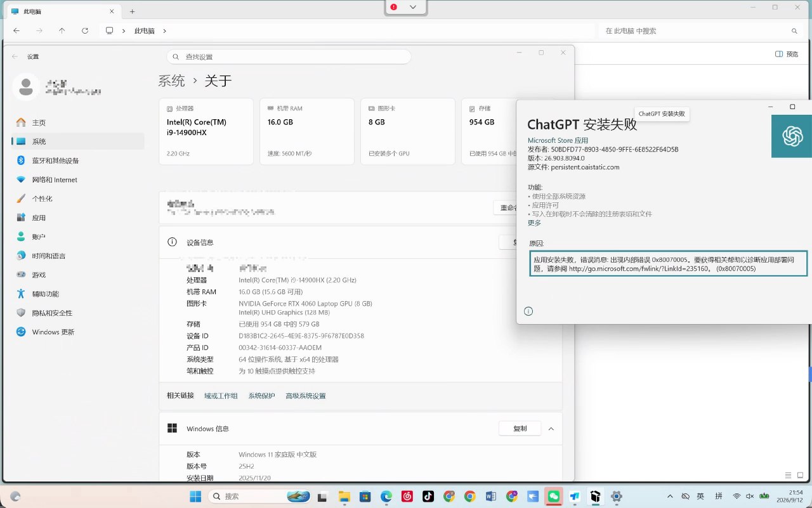Collapse the Windows 信息 section
Image resolution: width=812 pixels, height=508 pixels.
click(x=551, y=429)
